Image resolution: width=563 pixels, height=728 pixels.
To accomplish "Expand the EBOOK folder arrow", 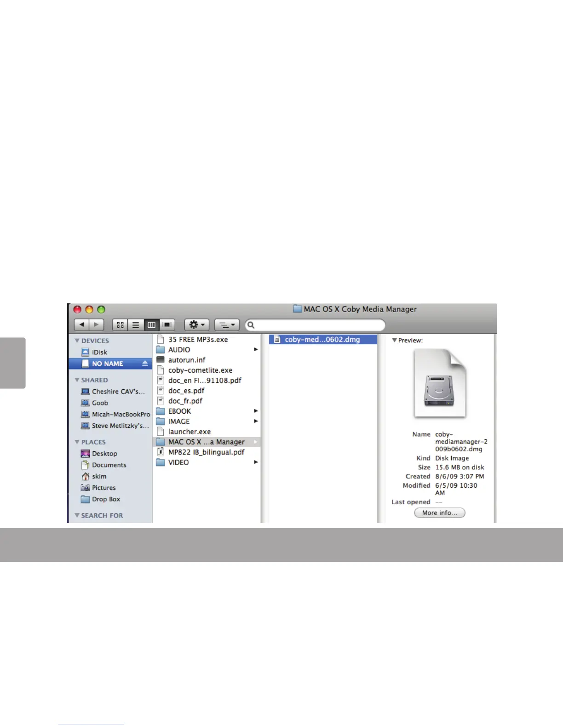I will click(x=256, y=411).
